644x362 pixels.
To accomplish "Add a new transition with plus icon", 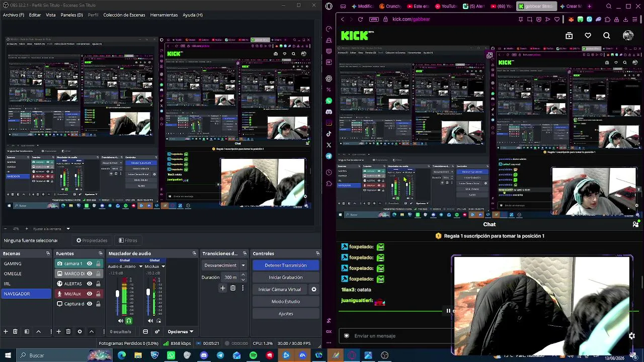I will coord(223,288).
